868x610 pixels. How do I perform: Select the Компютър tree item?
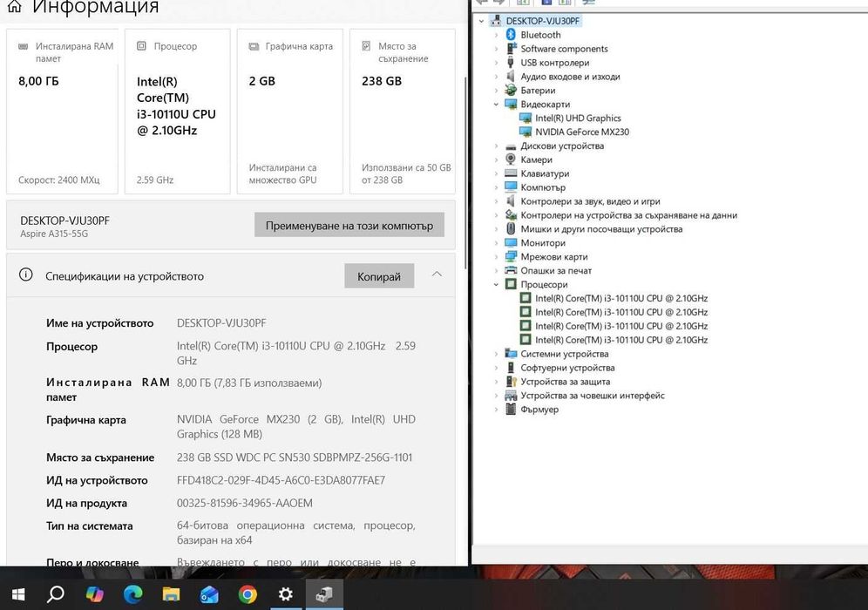point(543,187)
